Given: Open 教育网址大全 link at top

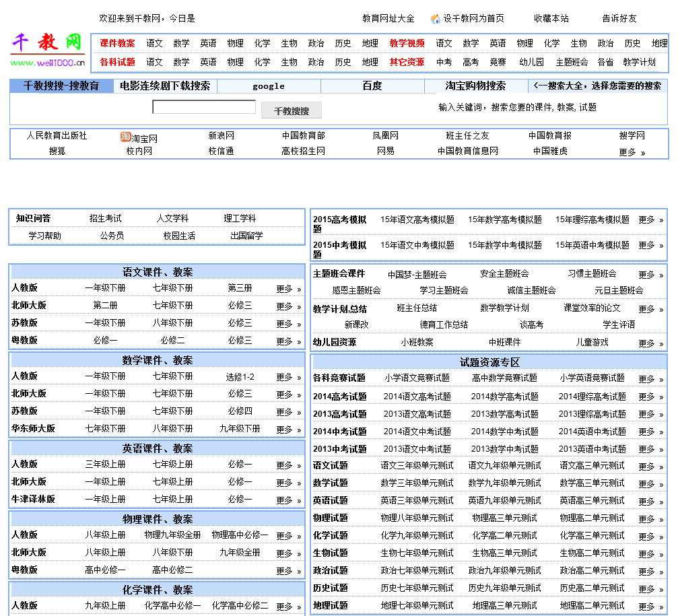Looking at the screenshot, I should tap(388, 19).
